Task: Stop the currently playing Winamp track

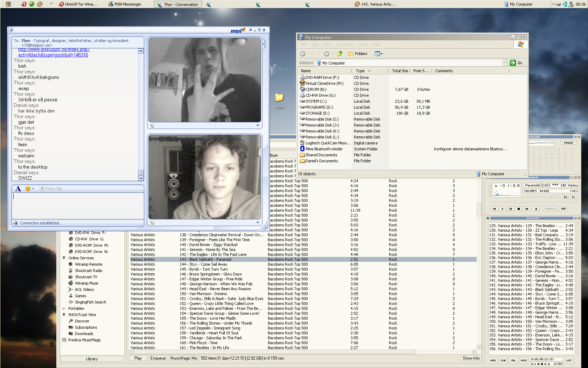Action: (519, 209)
